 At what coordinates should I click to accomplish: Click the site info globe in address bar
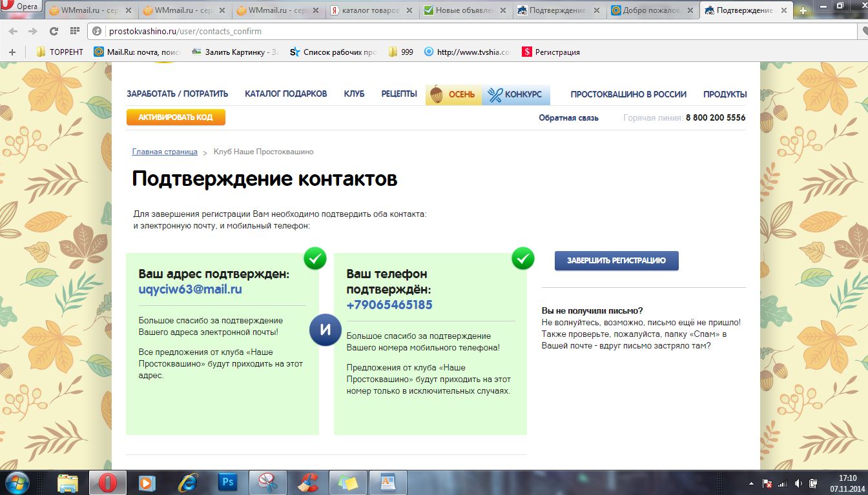[98, 31]
